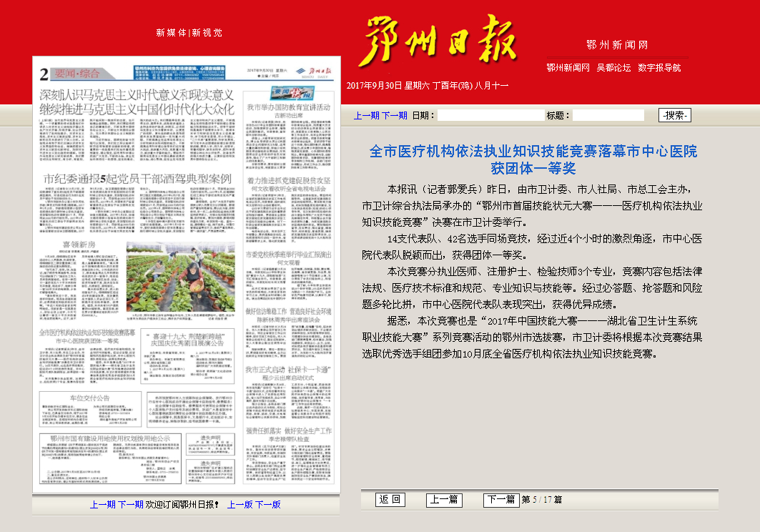The image size is (760, 532).
Task: Click paragraph starting 14支代表队、42名选手
Action: pos(532,247)
